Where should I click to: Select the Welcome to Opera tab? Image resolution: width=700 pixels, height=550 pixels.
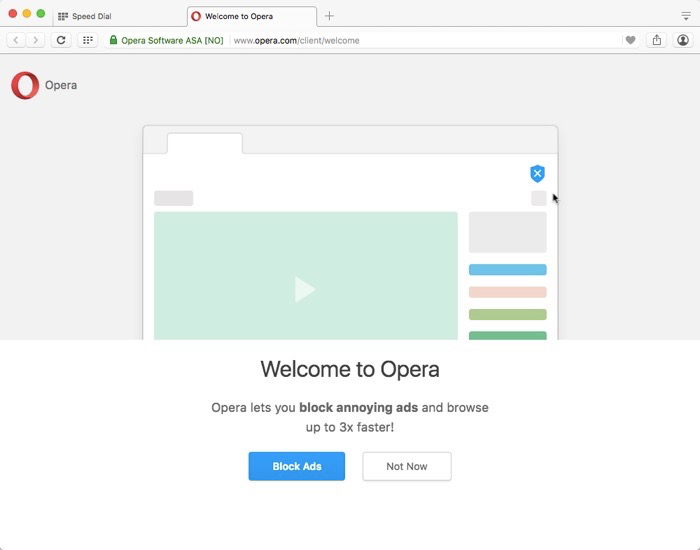pyautogui.click(x=252, y=16)
